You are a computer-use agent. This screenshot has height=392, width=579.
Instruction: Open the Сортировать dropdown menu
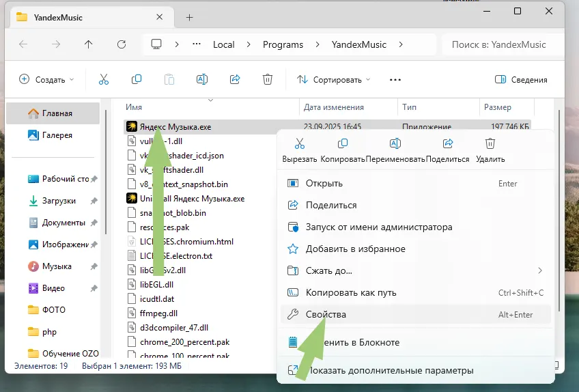(x=333, y=80)
